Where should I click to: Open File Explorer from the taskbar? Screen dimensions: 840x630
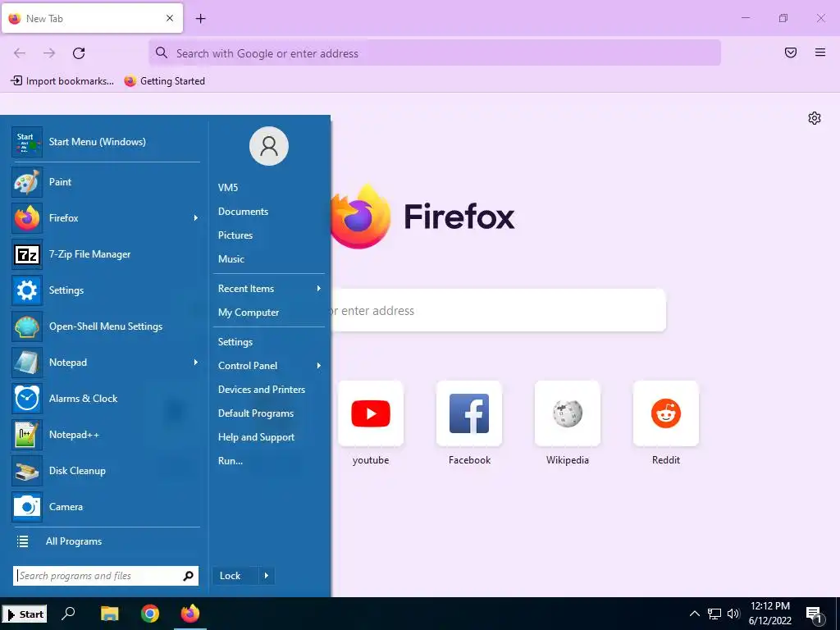(x=110, y=614)
